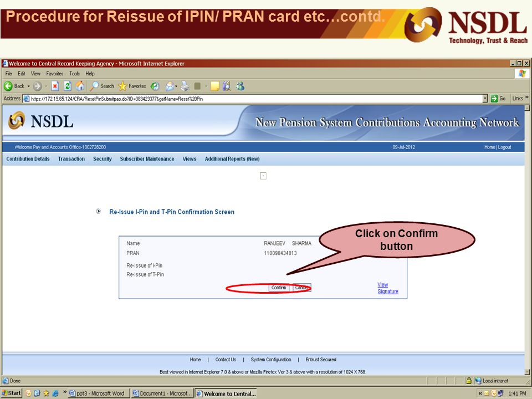
Task: Click the Home link in blue header bar
Action: pyautogui.click(x=489, y=147)
